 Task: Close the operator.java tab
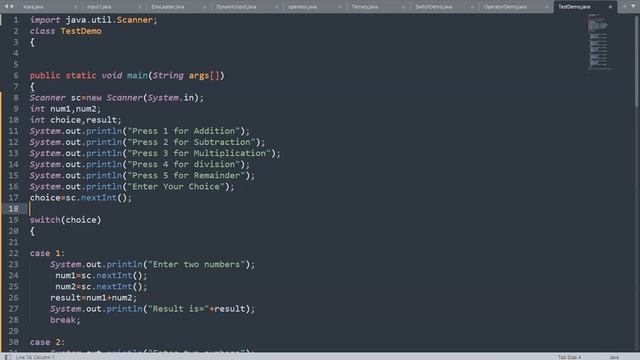pos(340,7)
